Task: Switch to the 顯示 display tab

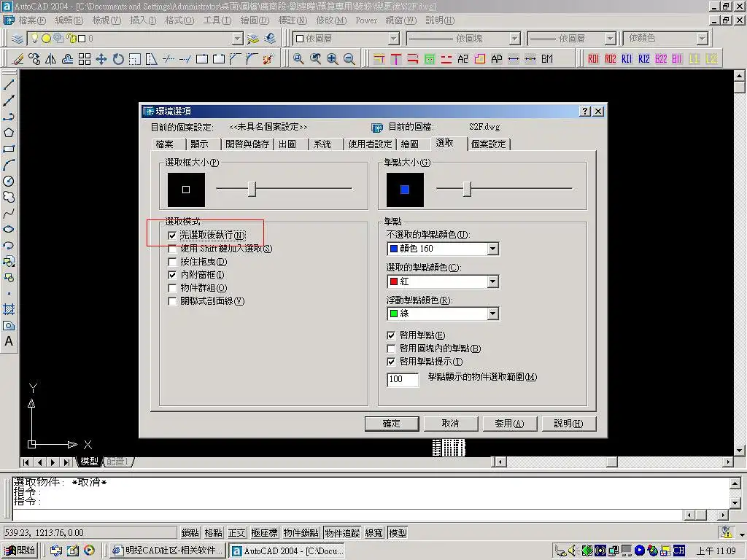Action: click(x=199, y=144)
